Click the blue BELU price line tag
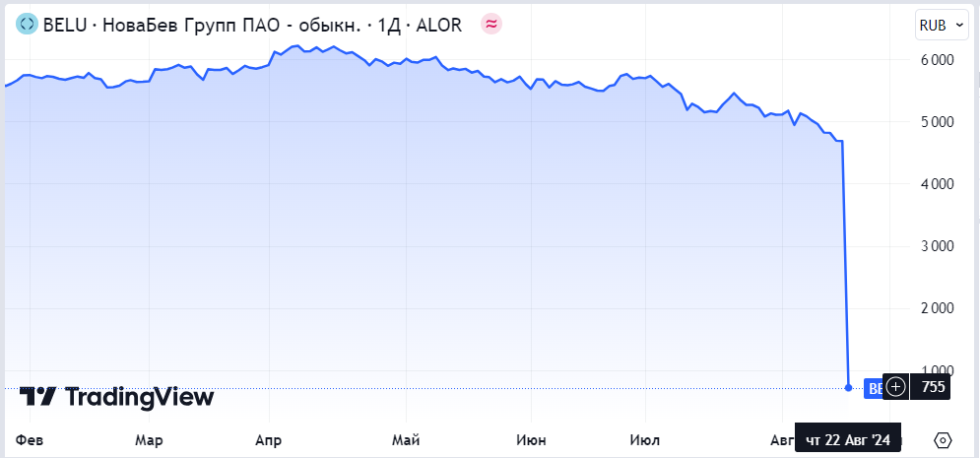The height and width of the screenshot is (458, 980). coord(873,388)
